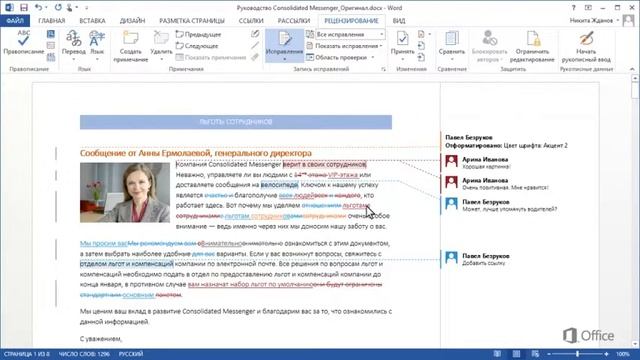Click the next change icon

pos(421,57)
